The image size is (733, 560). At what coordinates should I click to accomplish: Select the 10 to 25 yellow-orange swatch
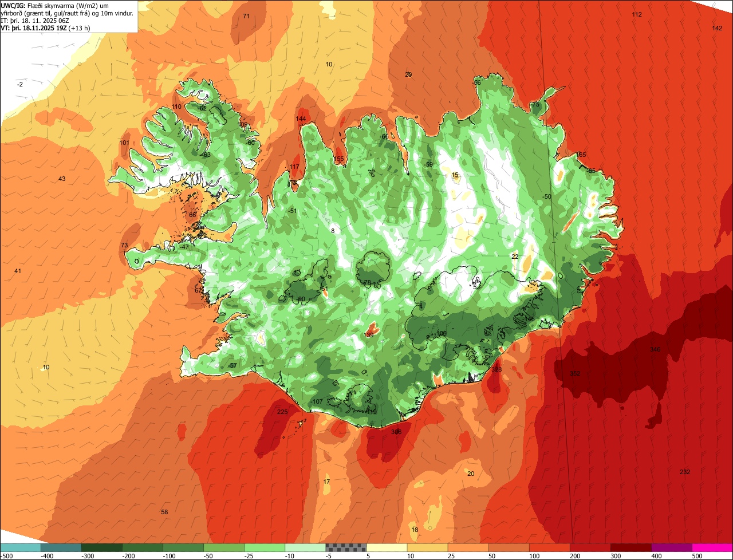tap(427, 547)
